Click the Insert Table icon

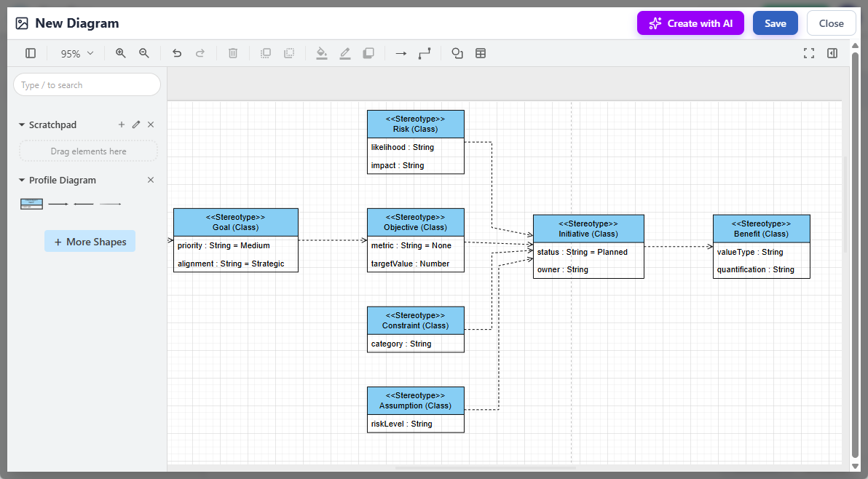(480, 52)
